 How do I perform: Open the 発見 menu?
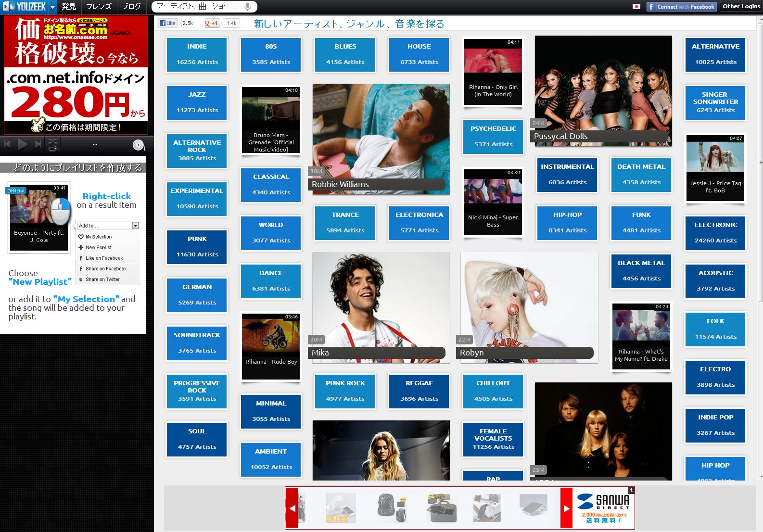point(69,7)
